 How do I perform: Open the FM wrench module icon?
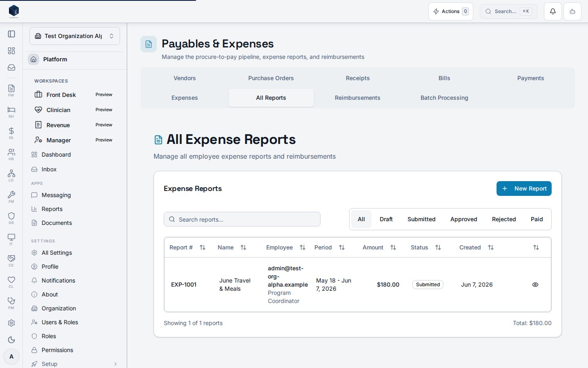click(x=11, y=197)
